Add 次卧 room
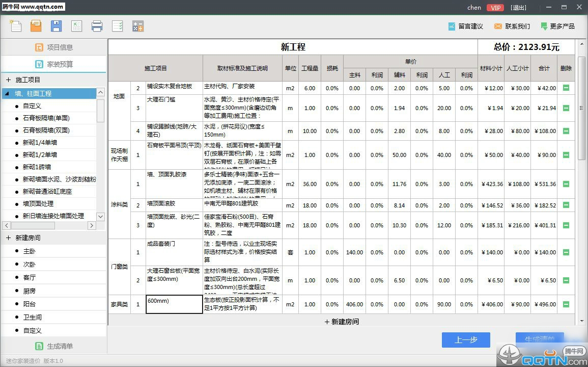The height and width of the screenshot is (367, 588). 29,264
